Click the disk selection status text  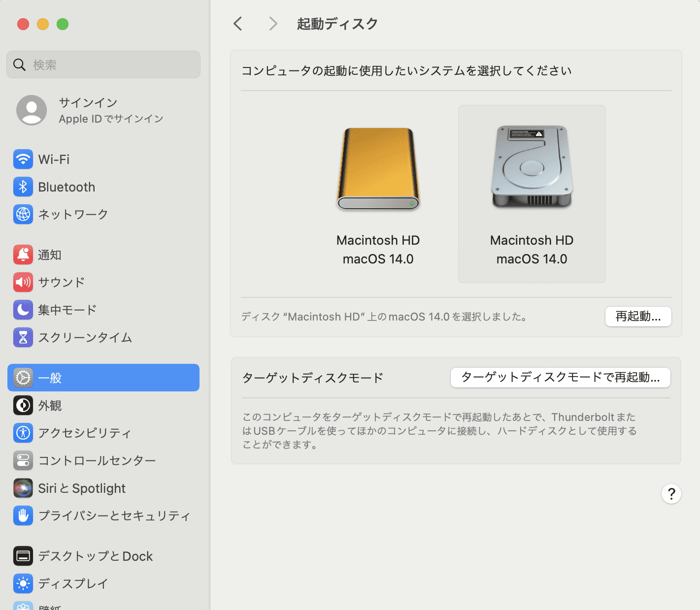coord(384,317)
